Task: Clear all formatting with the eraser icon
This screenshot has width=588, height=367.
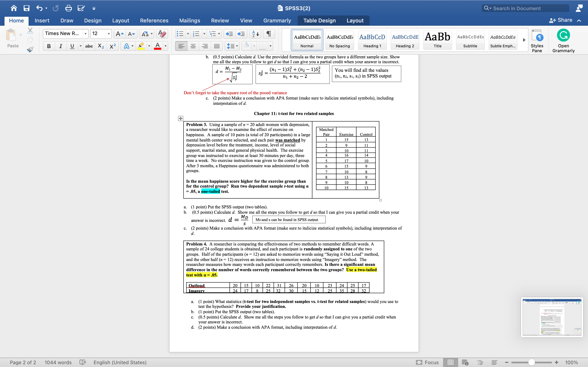Action: pyautogui.click(x=161, y=34)
